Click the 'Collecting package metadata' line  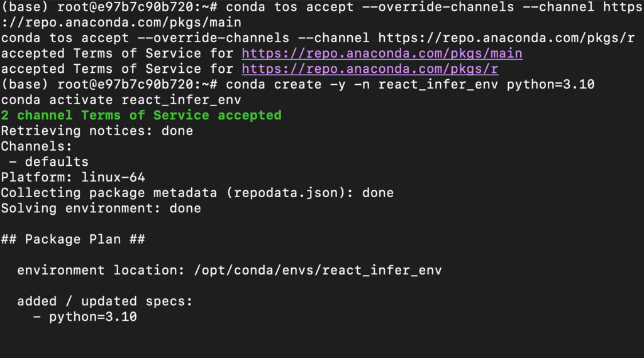(197, 193)
